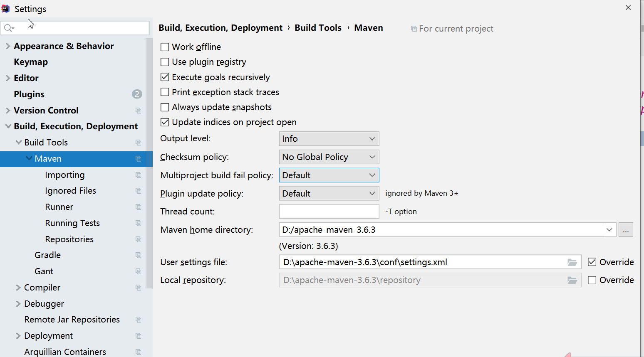
Task: Open the Keymap settings page
Action: click(31, 62)
